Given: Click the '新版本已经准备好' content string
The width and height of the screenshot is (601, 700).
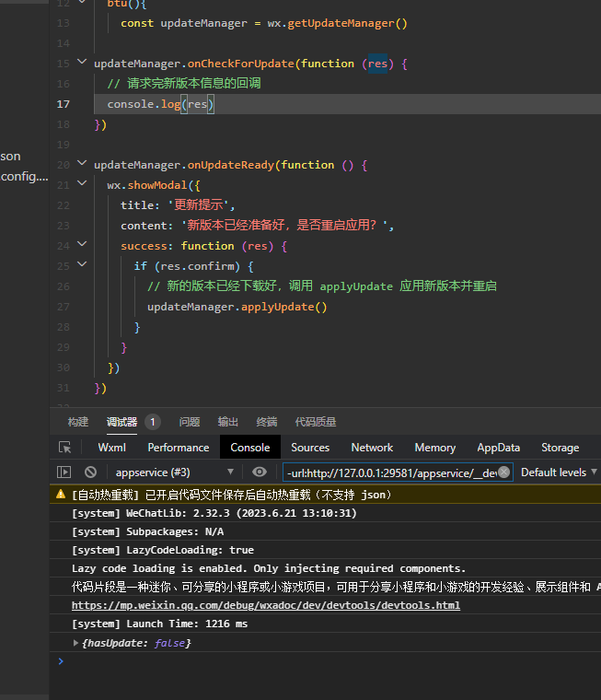Looking at the screenshot, I should point(284,225).
